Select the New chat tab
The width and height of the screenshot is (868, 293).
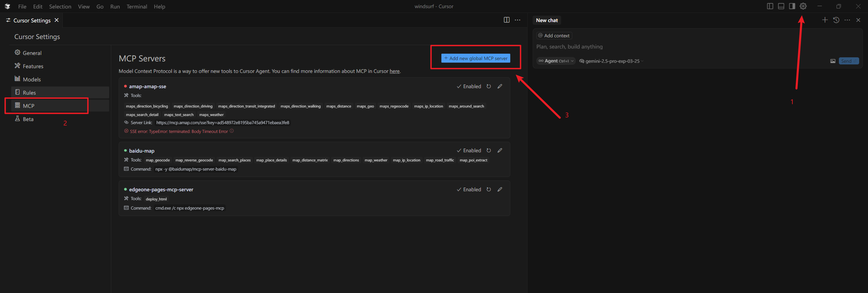tap(547, 20)
